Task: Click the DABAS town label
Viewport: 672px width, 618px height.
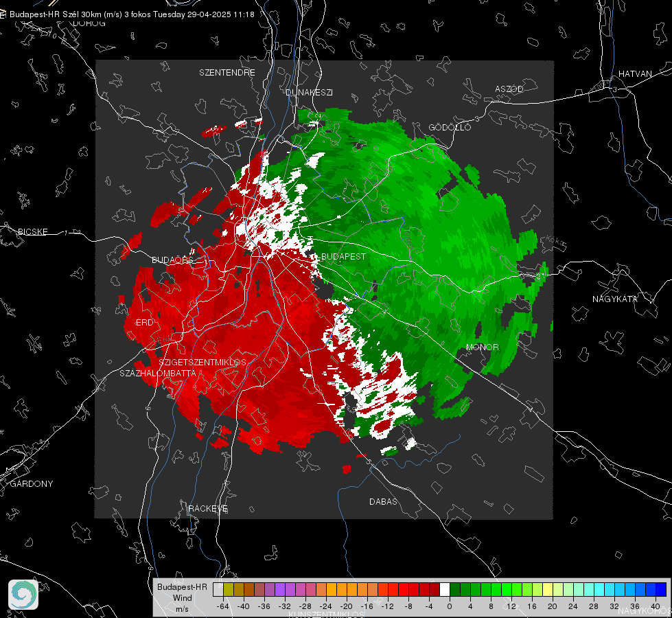Action: (383, 501)
